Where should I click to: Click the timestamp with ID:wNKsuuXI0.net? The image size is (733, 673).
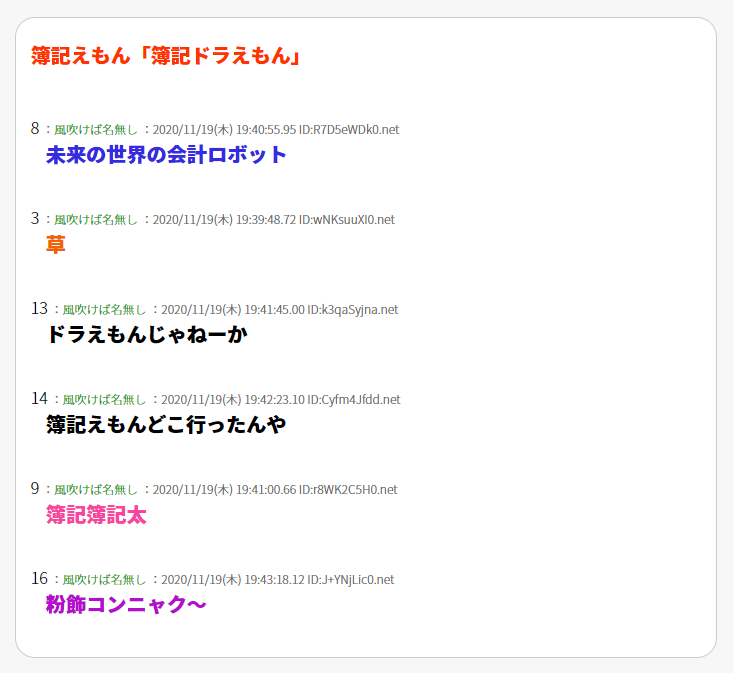(274, 220)
